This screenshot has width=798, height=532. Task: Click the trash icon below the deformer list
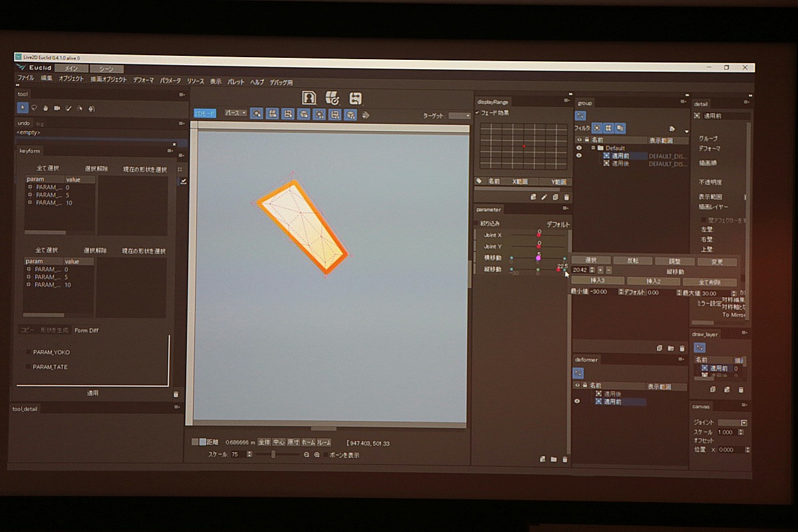pos(565,459)
